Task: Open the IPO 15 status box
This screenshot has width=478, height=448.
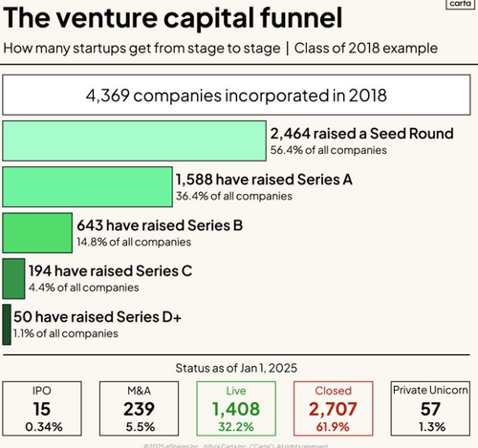Action: click(42, 409)
